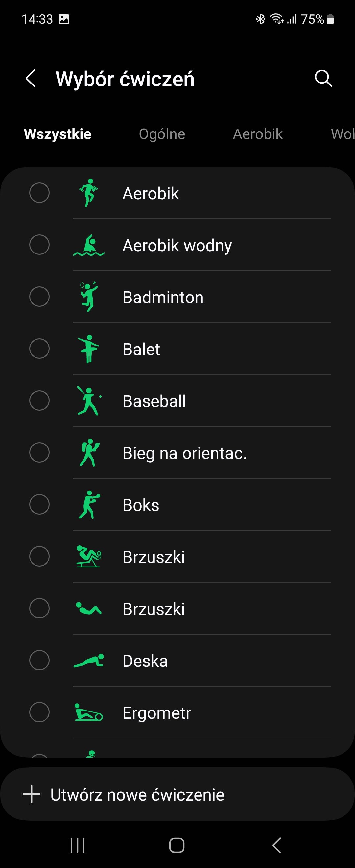Choose the Badminton exercise label

(x=163, y=297)
